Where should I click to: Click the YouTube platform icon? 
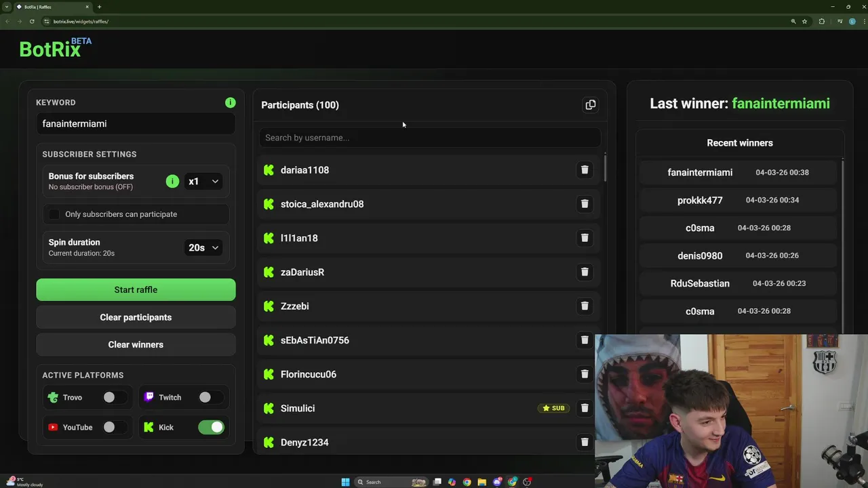53,427
